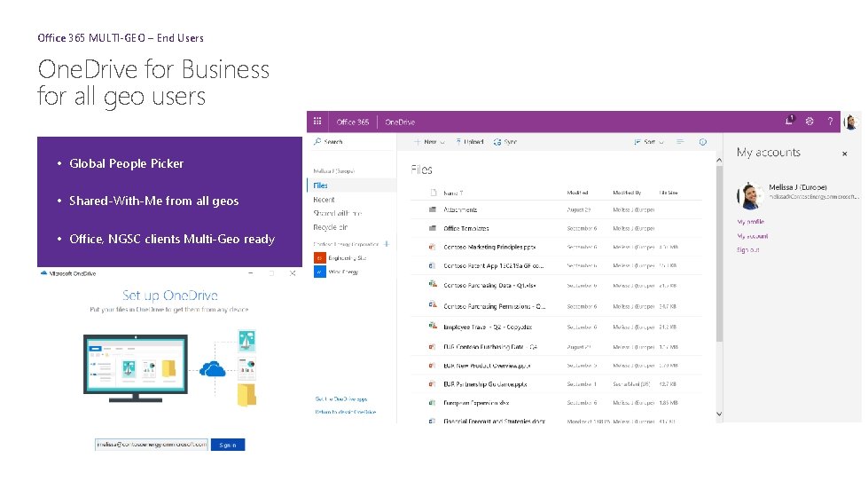
Task: Open the Sort dropdown
Action: (x=649, y=142)
